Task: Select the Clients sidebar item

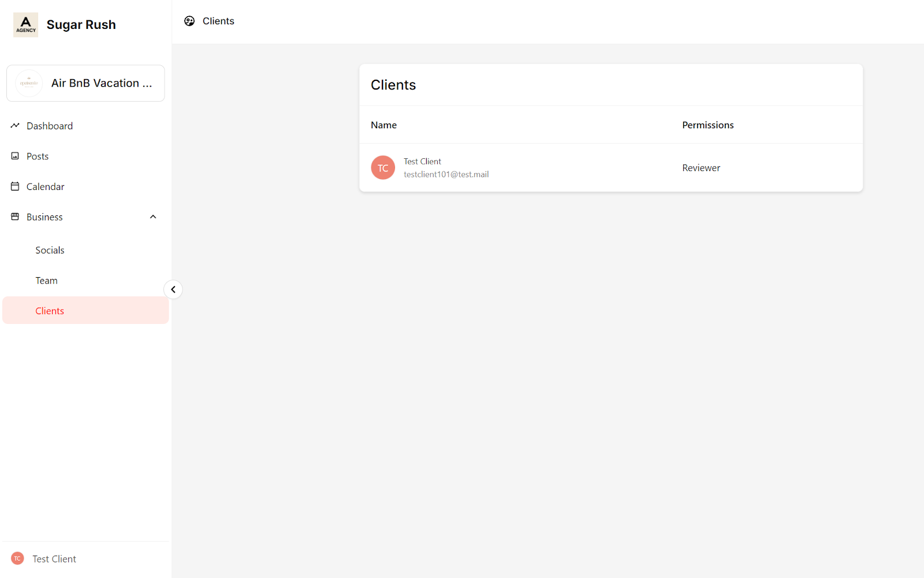Action: click(50, 311)
